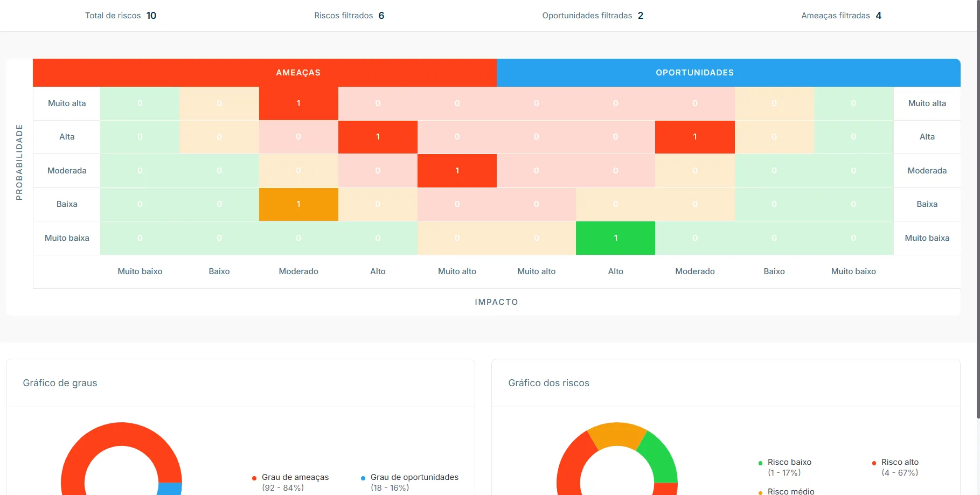This screenshot has width=980, height=495.
Task: Click the 'Riscos filtrados' counter
Action: pyautogui.click(x=349, y=16)
